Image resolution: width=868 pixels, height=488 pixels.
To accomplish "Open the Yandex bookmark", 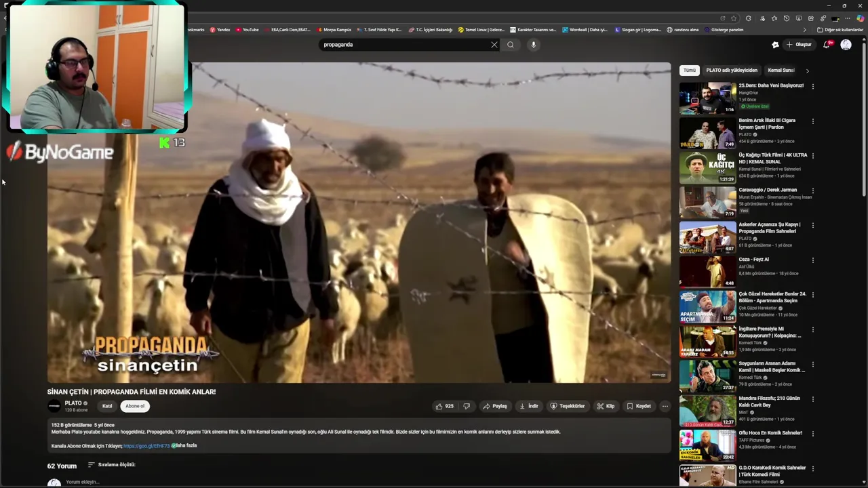I will pos(220,30).
